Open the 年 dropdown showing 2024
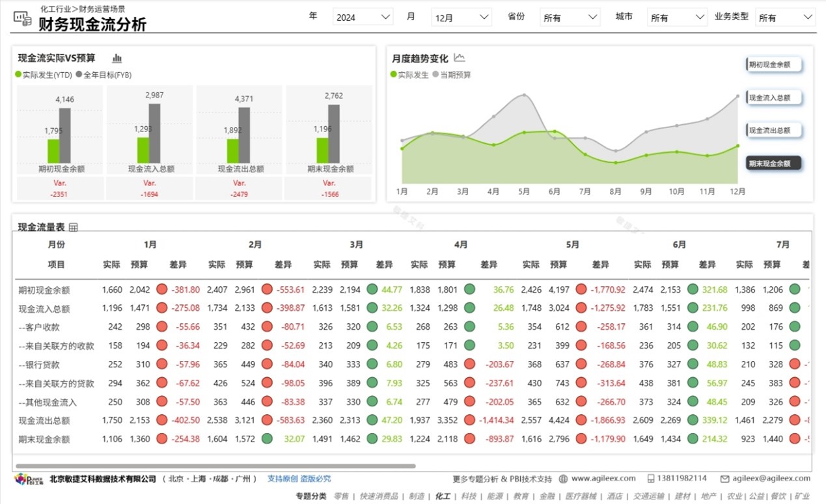This screenshot has width=826, height=504. [x=363, y=18]
